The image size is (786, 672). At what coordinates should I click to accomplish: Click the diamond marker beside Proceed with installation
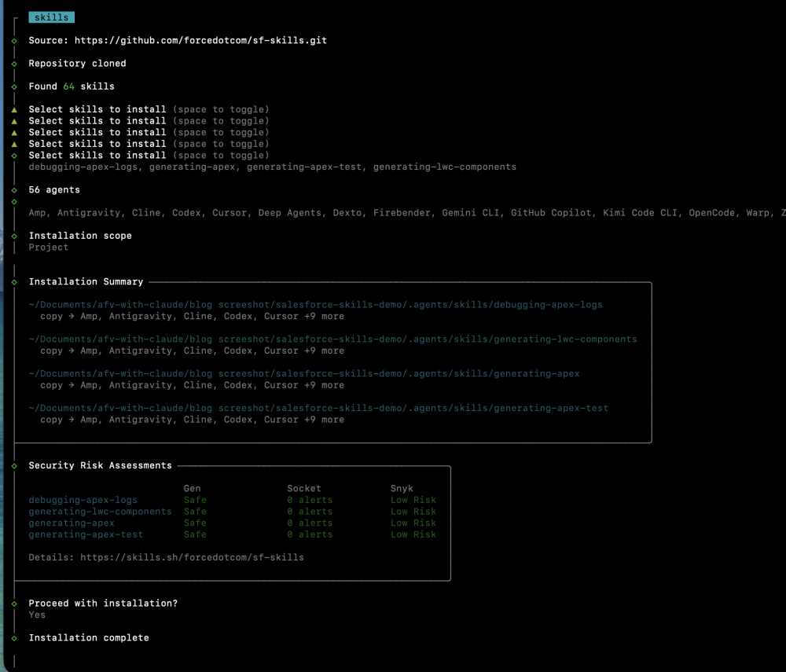(14, 604)
